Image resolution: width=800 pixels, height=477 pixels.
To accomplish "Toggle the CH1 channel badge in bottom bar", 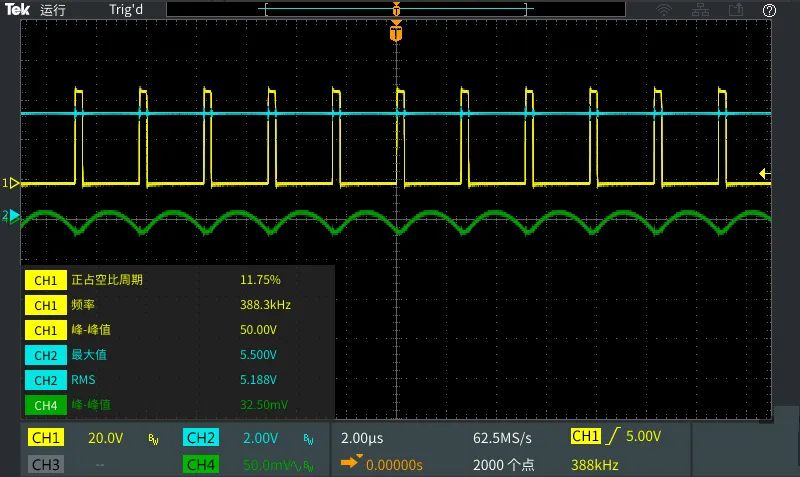I will pos(46,438).
